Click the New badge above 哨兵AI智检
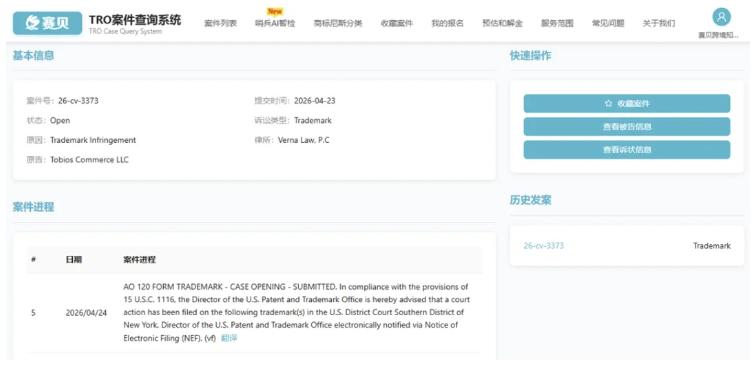Viewport: 756px width, 368px height. 275,11
